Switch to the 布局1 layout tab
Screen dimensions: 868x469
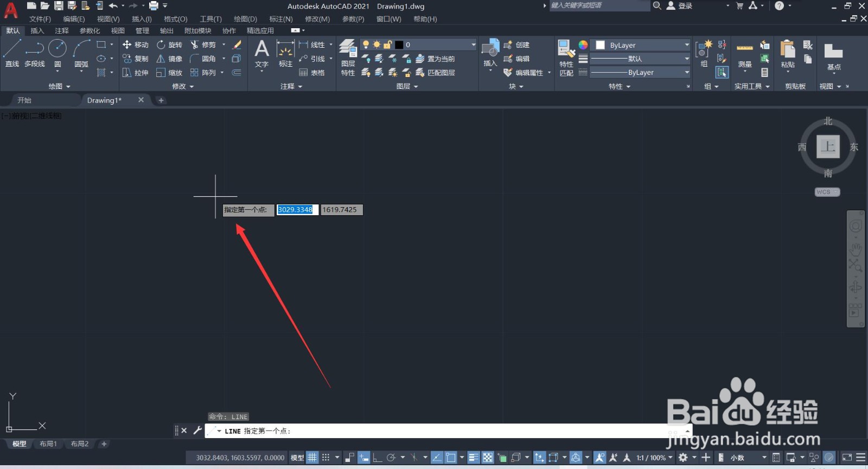[x=48, y=444]
